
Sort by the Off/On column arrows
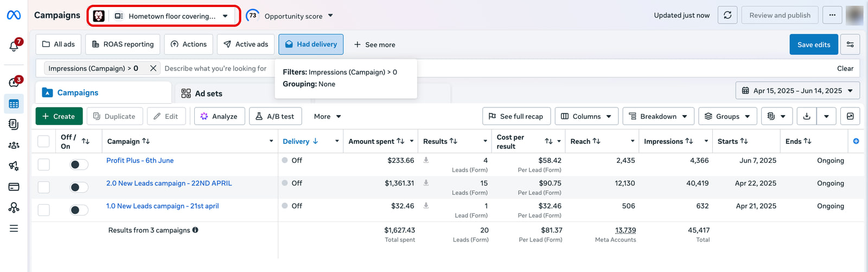click(x=86, y=141)
